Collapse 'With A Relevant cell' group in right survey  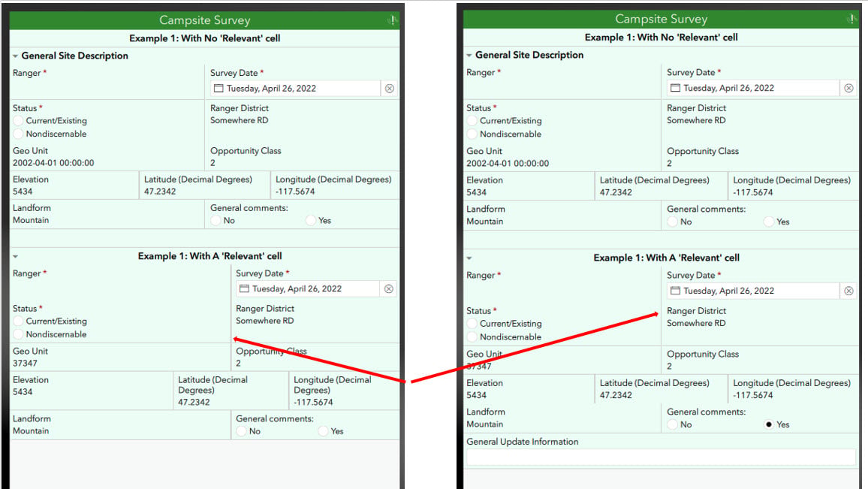[469, 258]
